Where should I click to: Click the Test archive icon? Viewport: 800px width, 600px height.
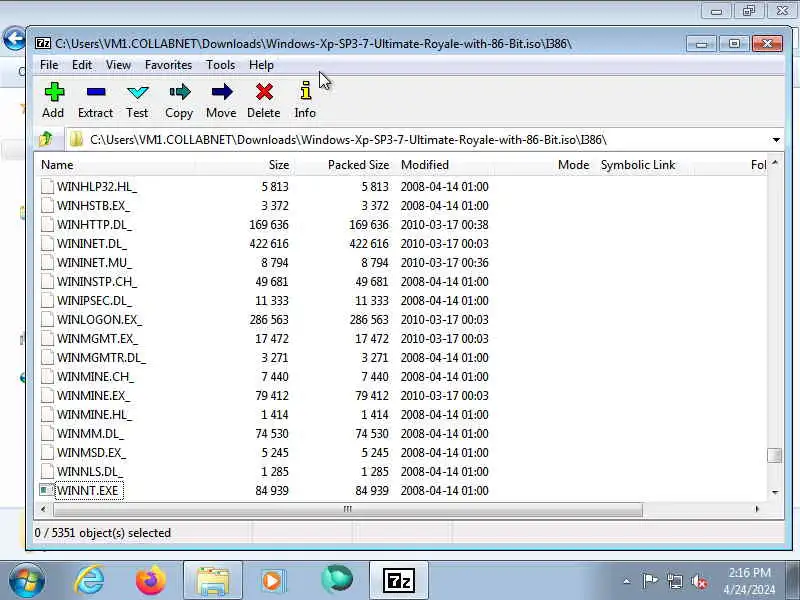pyautogui.click(x=137, y=92)
